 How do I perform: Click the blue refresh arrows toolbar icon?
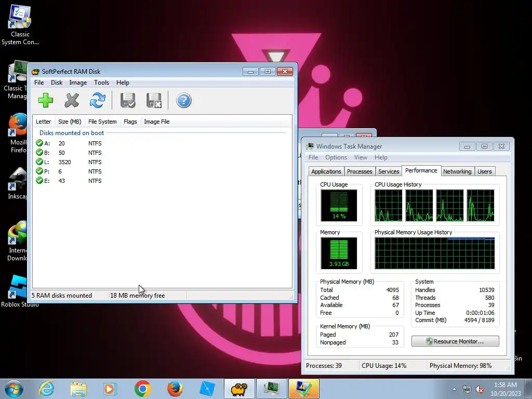tap(97, 100)
